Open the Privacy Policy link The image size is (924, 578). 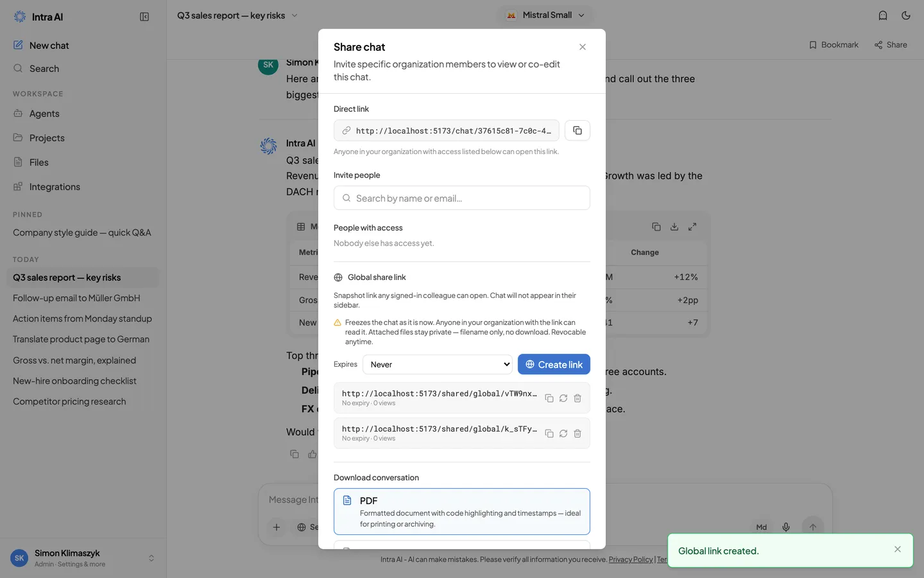(x=631, y=559)
